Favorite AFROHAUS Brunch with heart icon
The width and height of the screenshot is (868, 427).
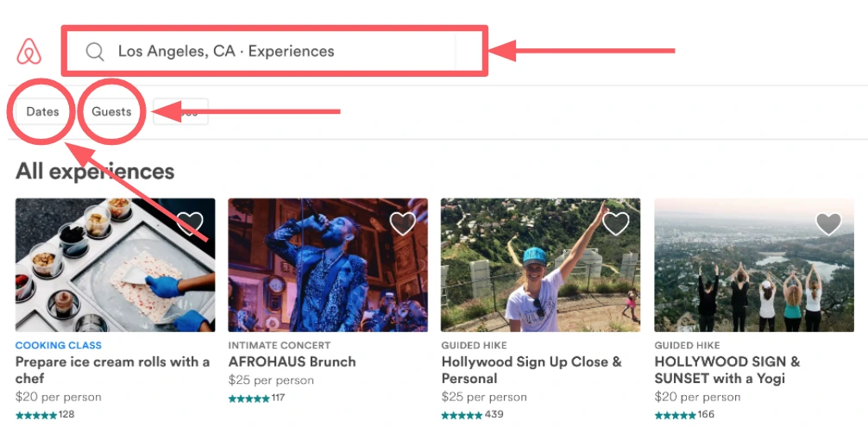tap(403, 223)
